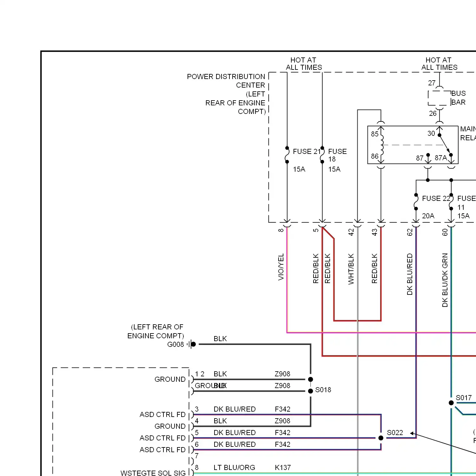Screen dimensions: 476x476
Task: Click the K137 circuit code
Action: point(283,468)
